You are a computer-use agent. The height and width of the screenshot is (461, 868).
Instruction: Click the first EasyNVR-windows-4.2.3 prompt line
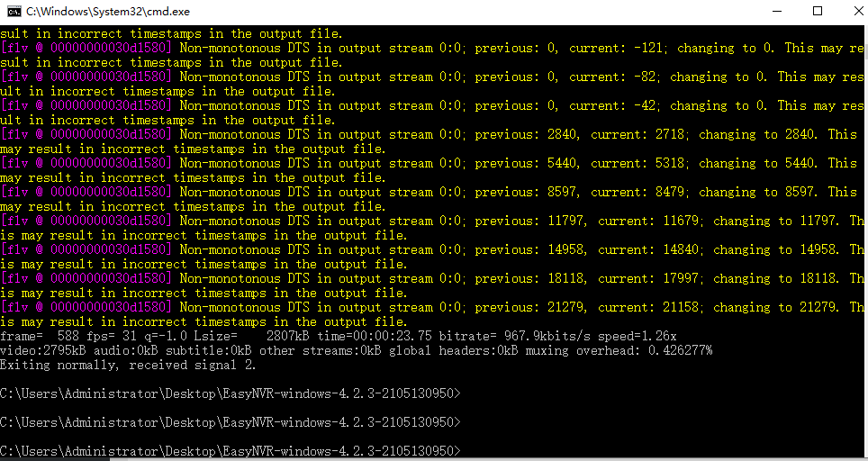point(231,393)
